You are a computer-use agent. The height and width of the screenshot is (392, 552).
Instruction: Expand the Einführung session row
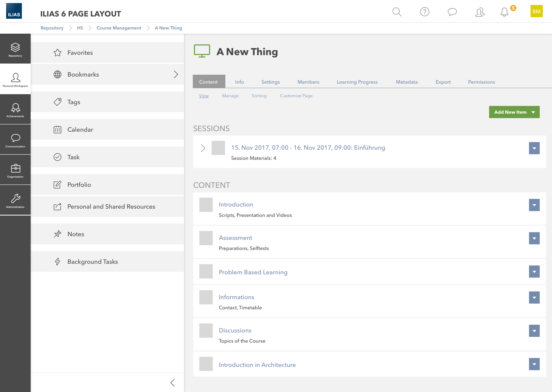click(x=203, y=148)
